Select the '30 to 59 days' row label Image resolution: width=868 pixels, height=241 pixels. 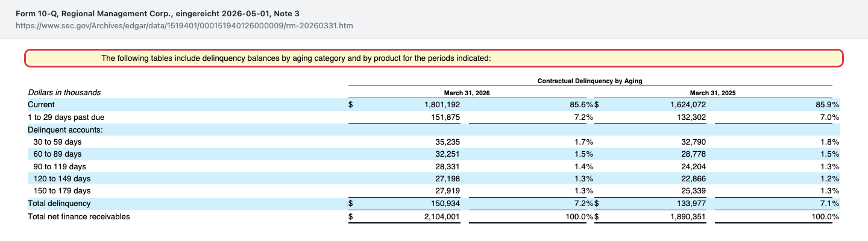(x=57, y=142)
